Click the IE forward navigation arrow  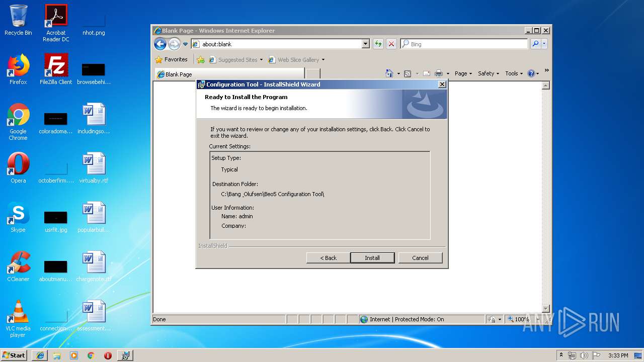coord(174,44)
